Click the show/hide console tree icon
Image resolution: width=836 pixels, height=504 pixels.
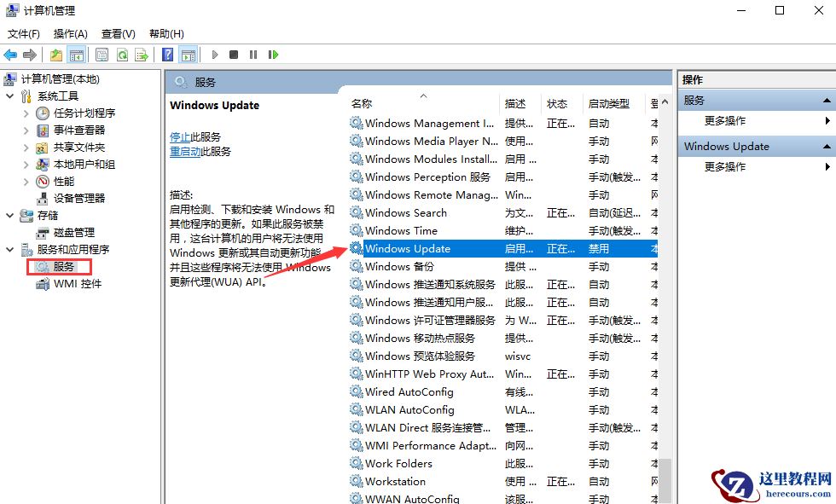76,54
